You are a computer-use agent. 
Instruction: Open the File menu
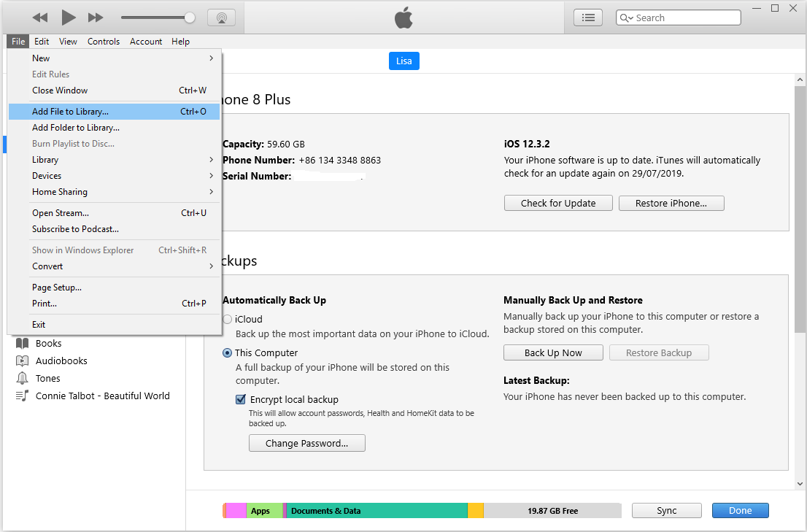pos(18,41)
